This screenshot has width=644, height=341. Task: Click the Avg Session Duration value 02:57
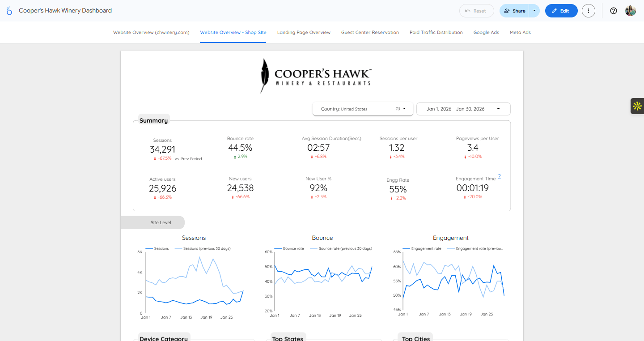[318, 148]
